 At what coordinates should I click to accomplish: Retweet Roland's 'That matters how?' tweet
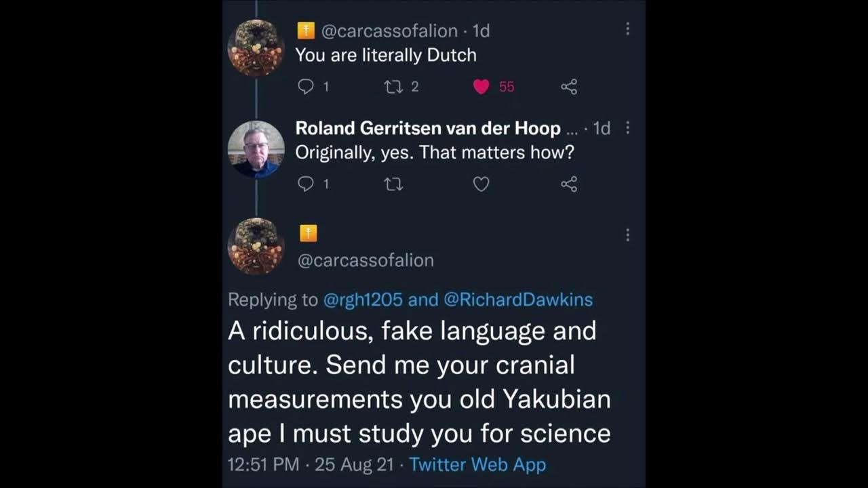[393, 184]
